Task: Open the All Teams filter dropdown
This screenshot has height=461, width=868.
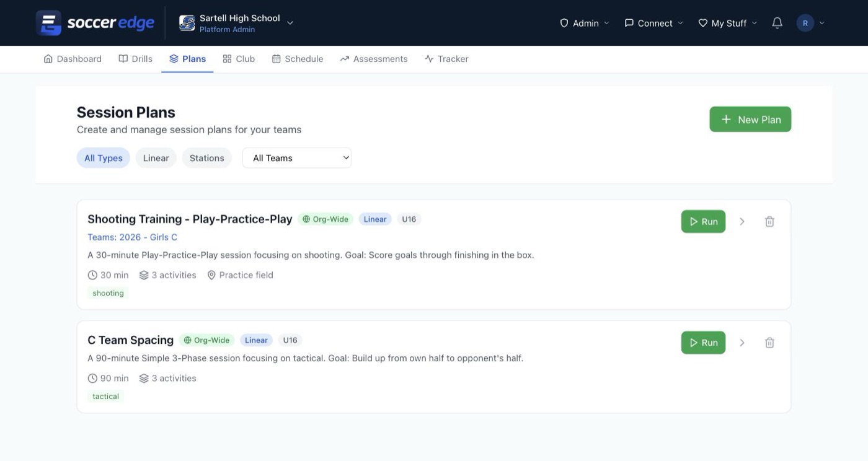Action: click(x=297, y=158)
